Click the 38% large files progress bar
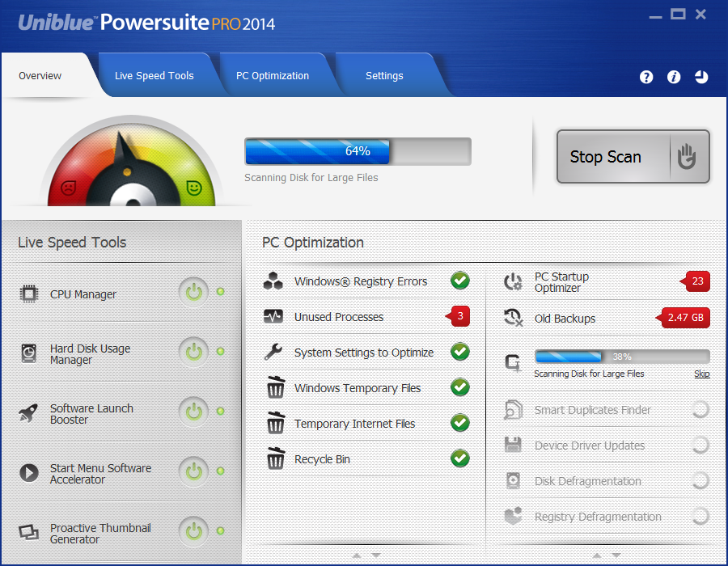The image size is (728, 566). pos(622,357)
